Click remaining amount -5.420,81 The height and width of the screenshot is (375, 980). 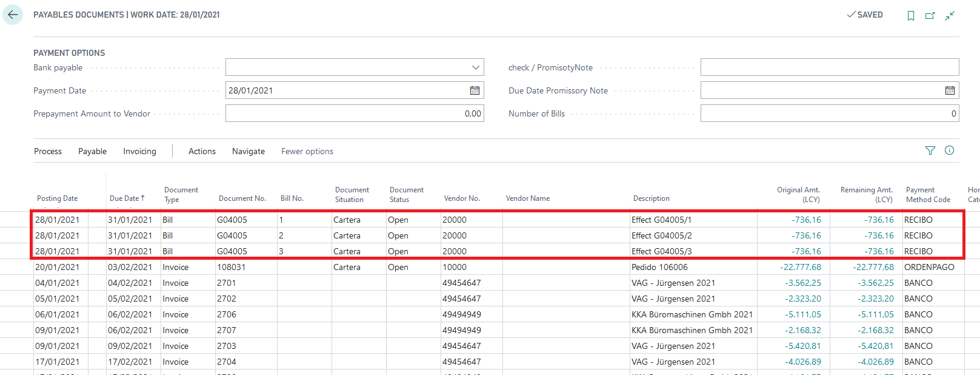876,346
